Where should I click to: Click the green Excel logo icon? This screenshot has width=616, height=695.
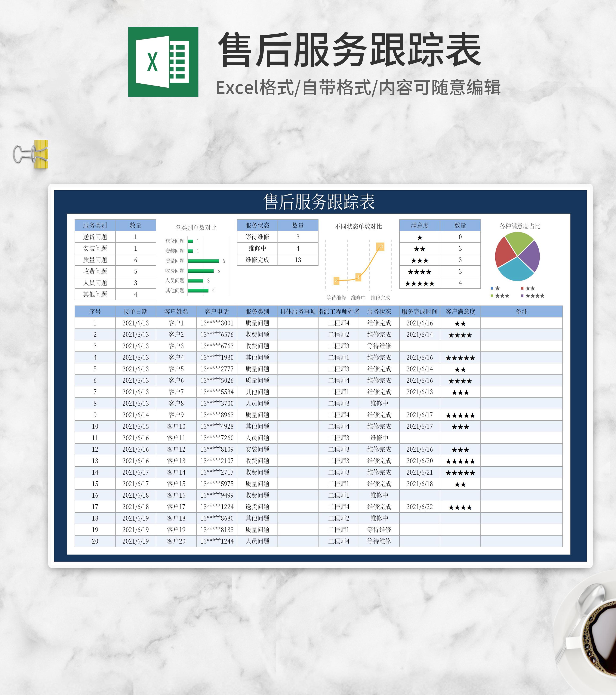(x=163, y=62)
